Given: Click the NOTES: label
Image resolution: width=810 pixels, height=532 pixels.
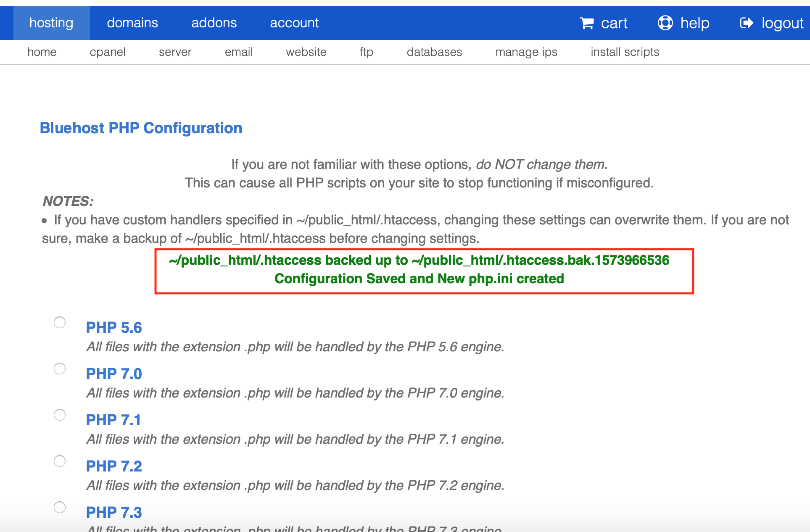Looking at the screenshot, I should coord(68,201).
